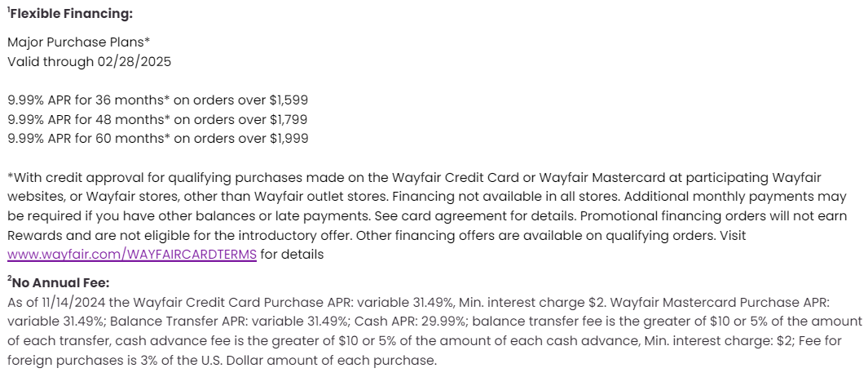
Task: Click the Flexible Financing heading
Action: tap(72, 14)
